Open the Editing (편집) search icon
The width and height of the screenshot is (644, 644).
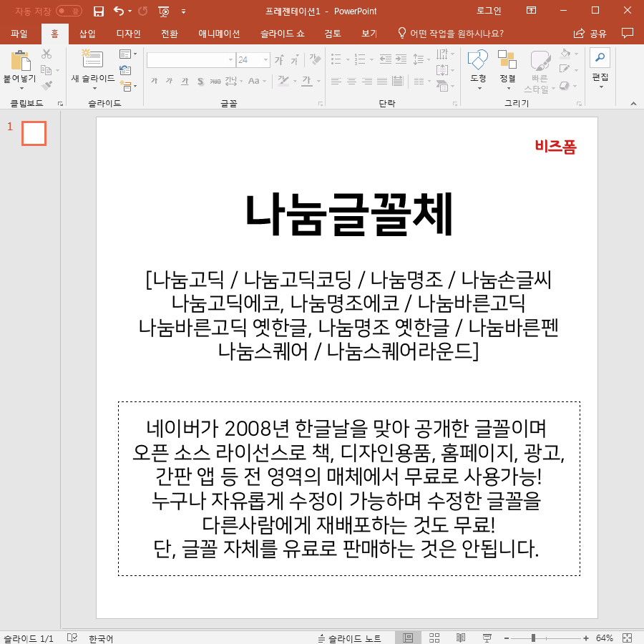coord(599,59)
